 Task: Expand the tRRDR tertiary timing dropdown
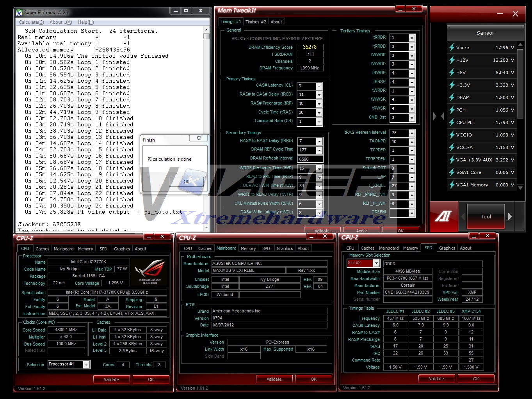point(411,38)
